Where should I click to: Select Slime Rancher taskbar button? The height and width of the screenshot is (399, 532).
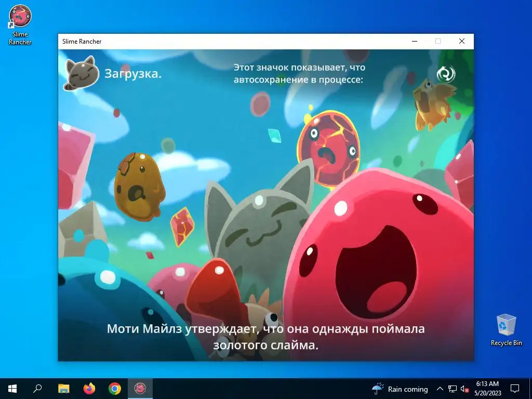coord(140,389)
